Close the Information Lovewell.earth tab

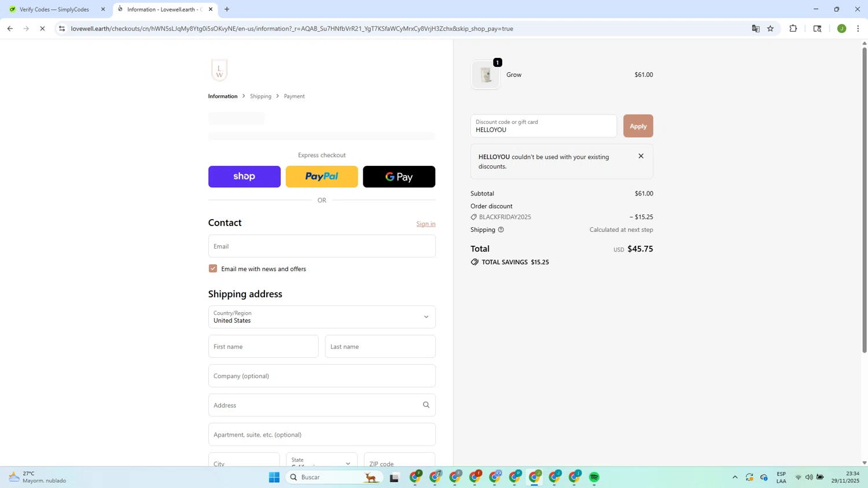coord(211,9)
